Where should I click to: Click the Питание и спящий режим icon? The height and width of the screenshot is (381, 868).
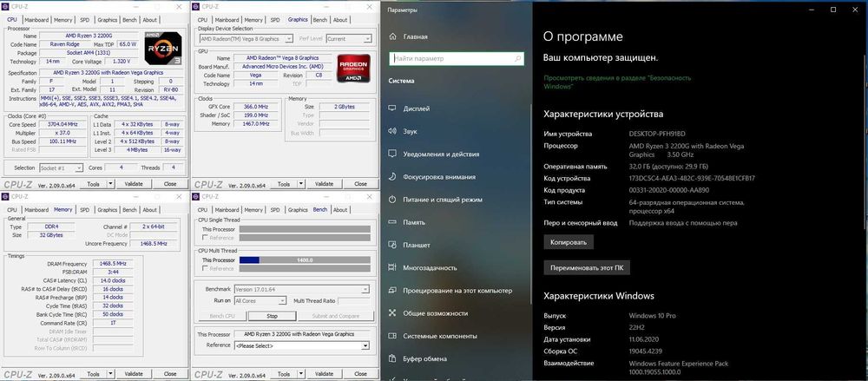tap(392, 200)
